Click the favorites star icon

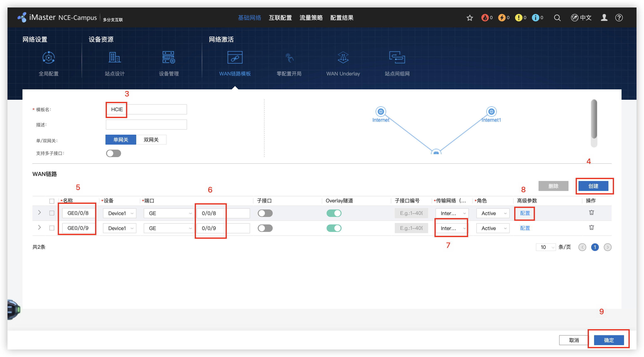point(470,18)
